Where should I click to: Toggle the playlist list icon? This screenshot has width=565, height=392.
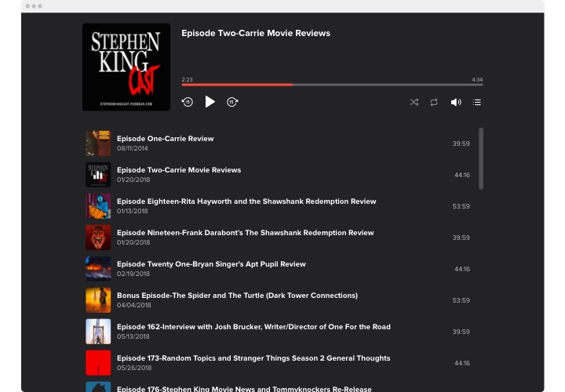pos(477,102)
